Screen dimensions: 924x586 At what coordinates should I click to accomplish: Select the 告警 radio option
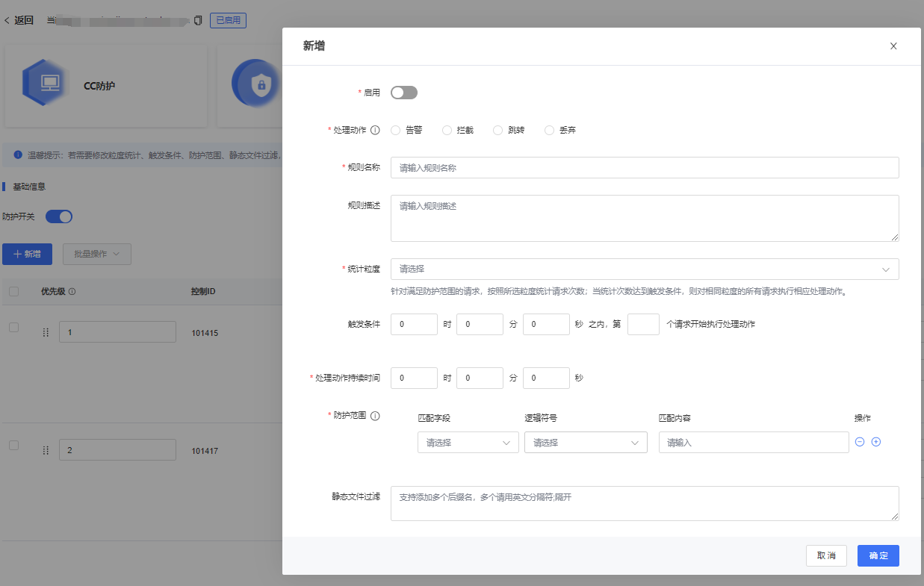396,130
